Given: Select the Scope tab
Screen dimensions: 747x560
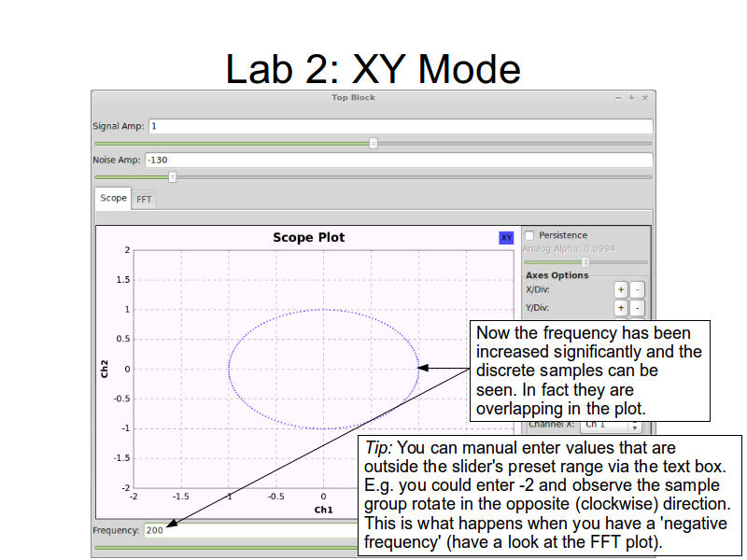Looking at the screenshot, I should (113, 198).
